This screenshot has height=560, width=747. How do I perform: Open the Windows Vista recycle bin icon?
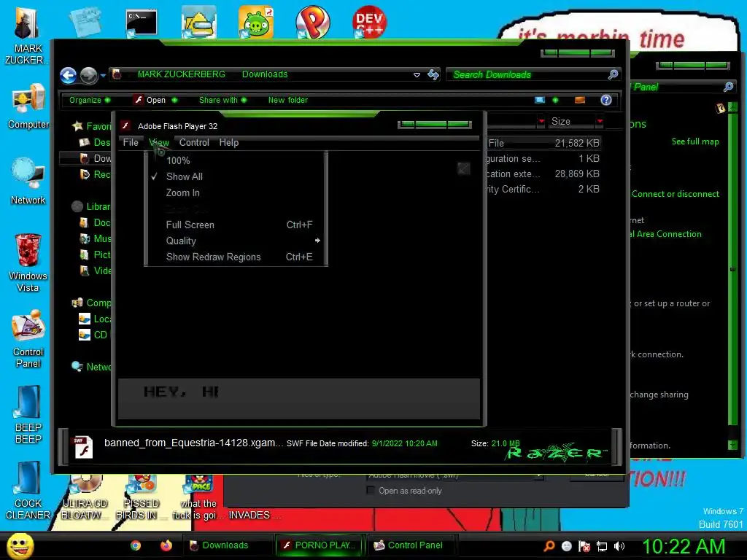tap(28, 262)
